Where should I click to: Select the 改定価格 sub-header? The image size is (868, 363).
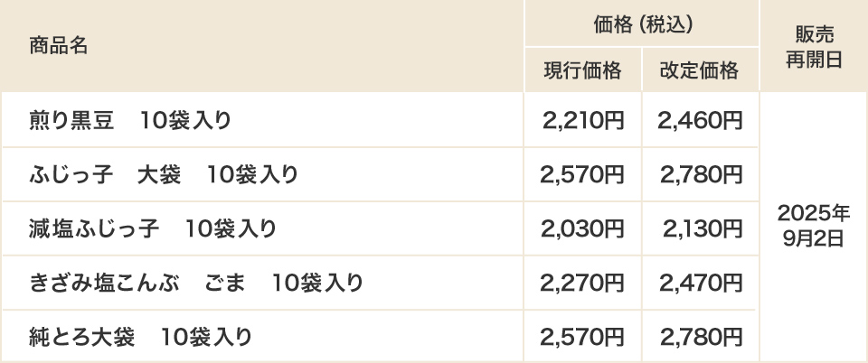point(699,70)
